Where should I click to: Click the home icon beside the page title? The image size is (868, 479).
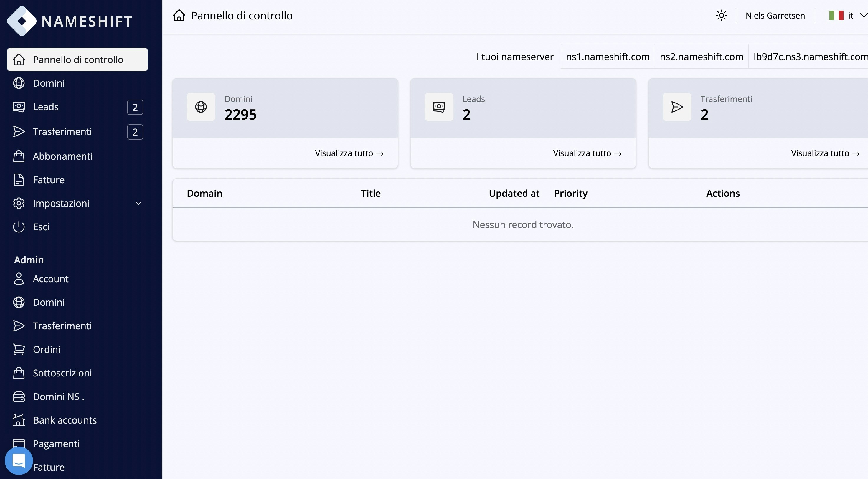tap(179, 16)
